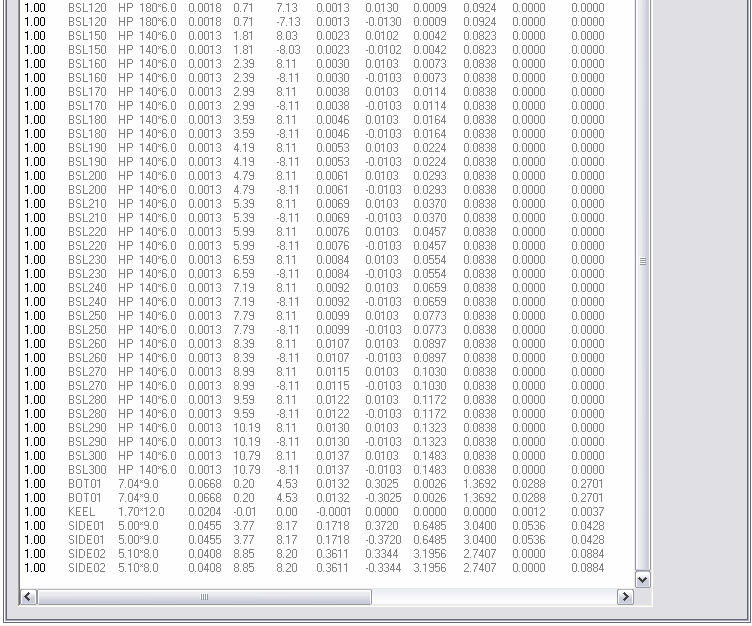Select positive 8.11 in the BSL160 row
The width and height of the screenshot is (752, 626).
click(x=287, y=64)
